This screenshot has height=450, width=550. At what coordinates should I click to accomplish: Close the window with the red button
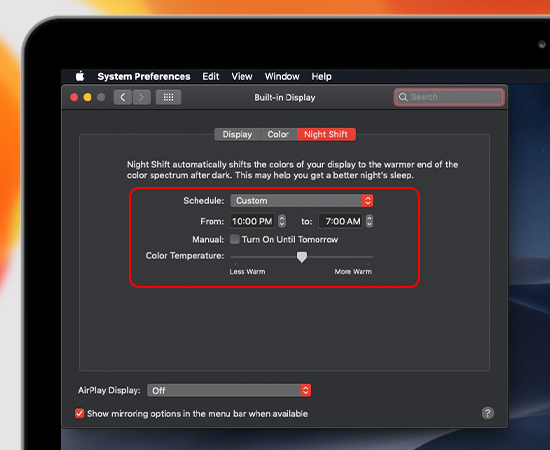pyautogui.click(x=74, y=97)
